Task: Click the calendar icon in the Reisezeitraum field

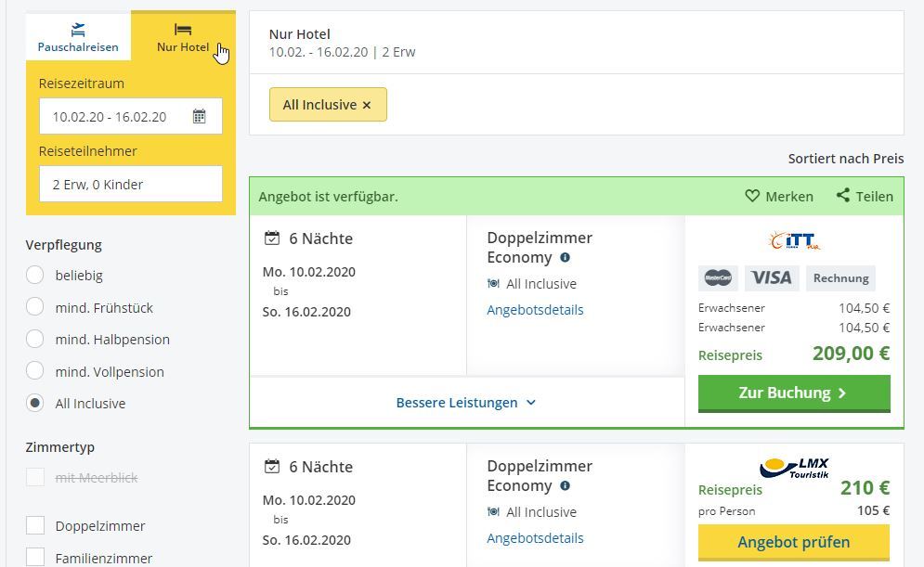Action: coord(199,116)
